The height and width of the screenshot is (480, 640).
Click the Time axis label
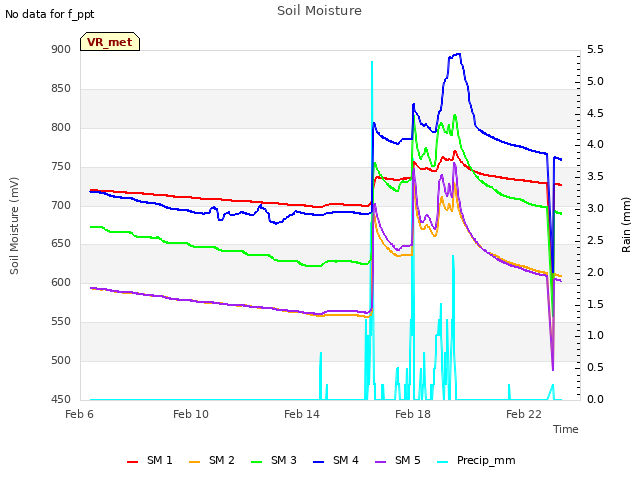point(566,429)
